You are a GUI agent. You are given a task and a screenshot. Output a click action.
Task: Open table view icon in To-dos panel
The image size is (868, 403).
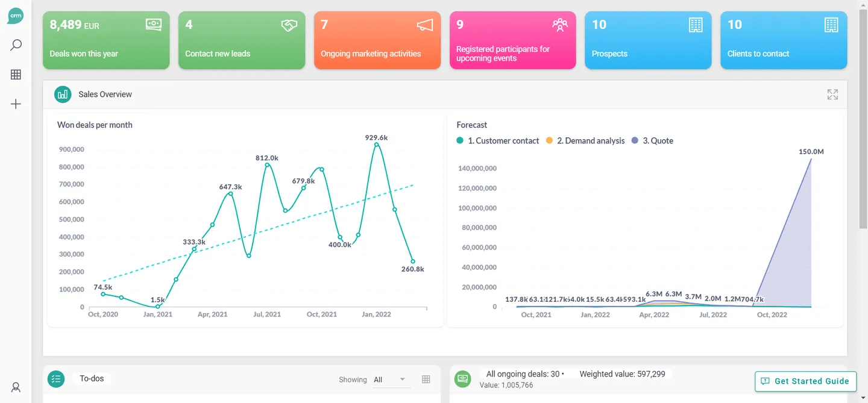coord(426,380)
